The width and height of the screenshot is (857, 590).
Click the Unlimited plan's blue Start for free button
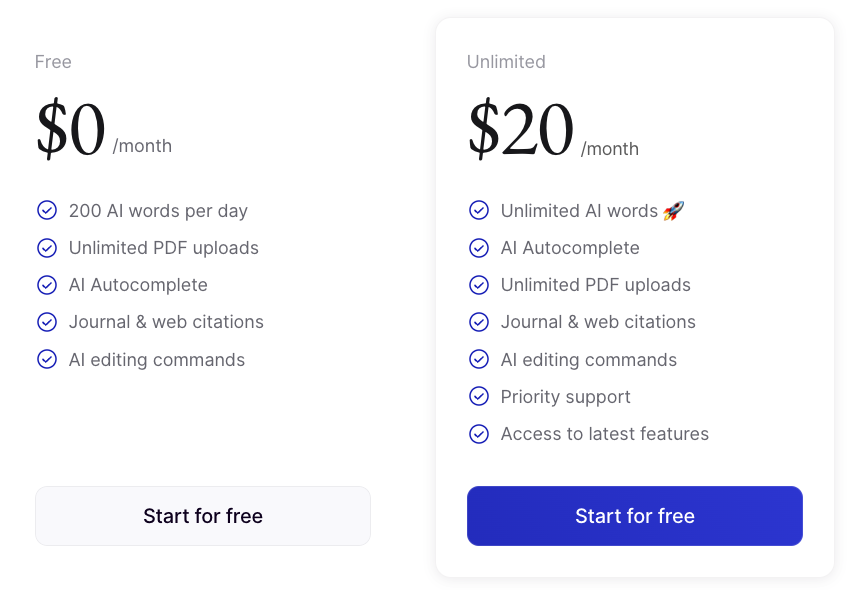point(634,516)
